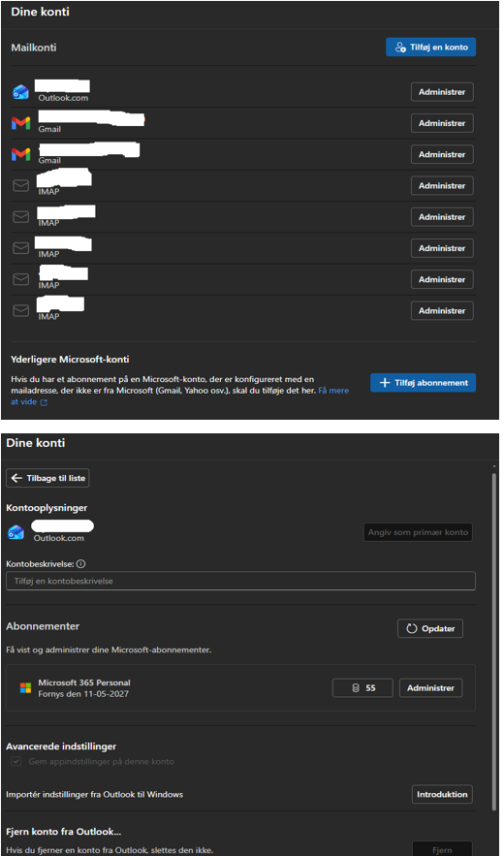Refresh subscriptions with the Opdater button

pyautogui.click(x=430, y=628)
